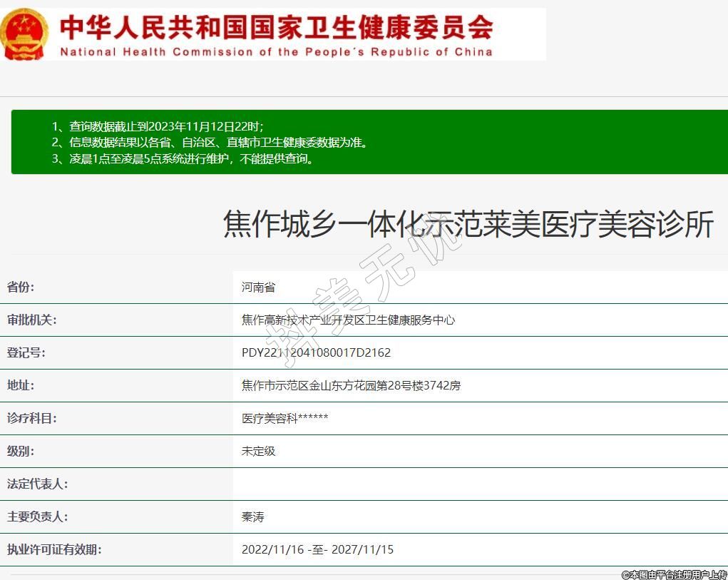
Task: Select the 秦涛 main responsible person value
Action: coord(252,517)
